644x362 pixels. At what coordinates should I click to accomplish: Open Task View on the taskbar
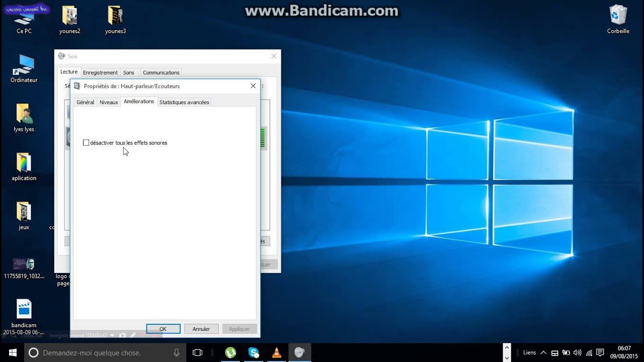click(x=198, y=352)
